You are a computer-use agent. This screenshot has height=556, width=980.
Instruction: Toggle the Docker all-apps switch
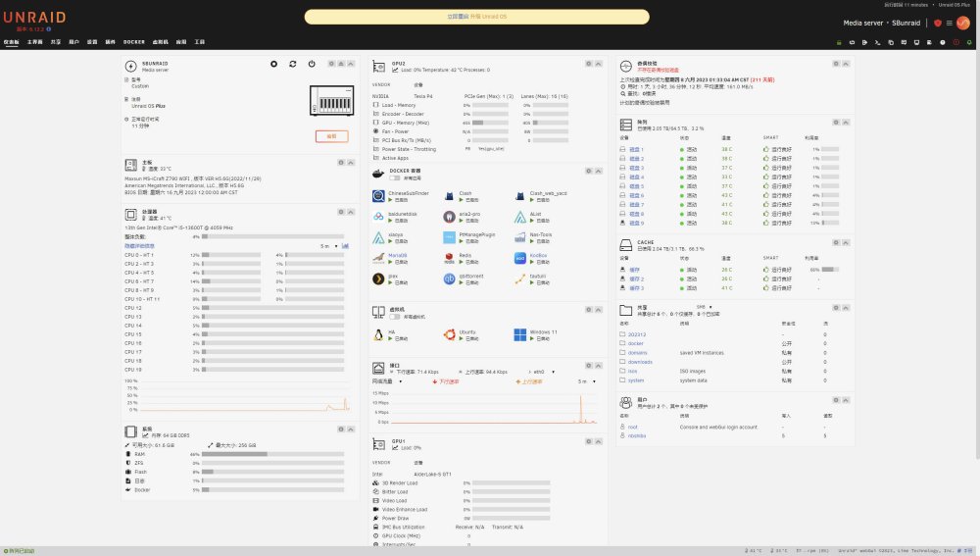[x=394, y=177]
